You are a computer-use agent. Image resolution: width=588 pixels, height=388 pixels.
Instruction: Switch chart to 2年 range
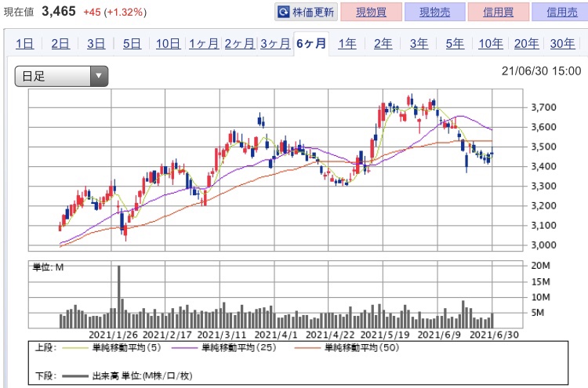click(383, 44)
